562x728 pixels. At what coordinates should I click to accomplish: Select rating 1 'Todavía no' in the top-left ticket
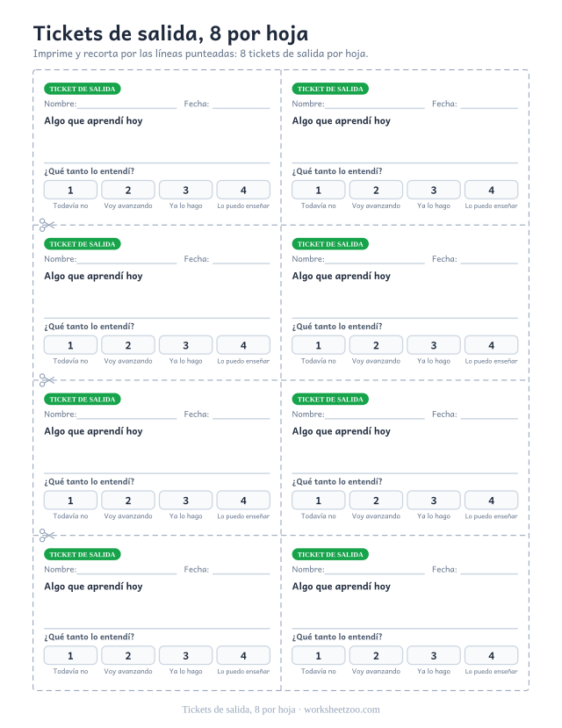[70, 190]
